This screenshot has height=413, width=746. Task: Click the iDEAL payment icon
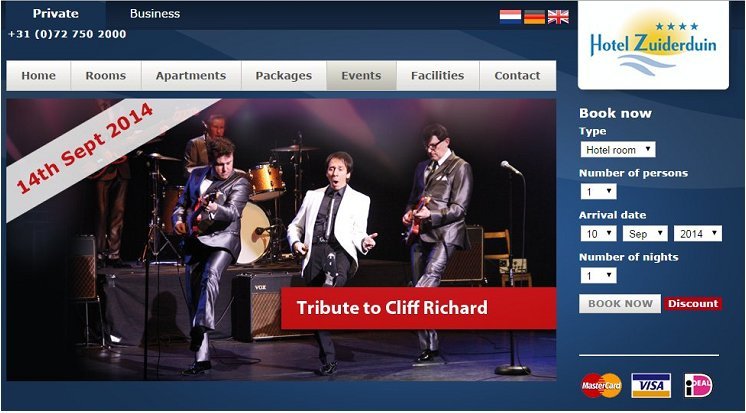tap(698, 385)
